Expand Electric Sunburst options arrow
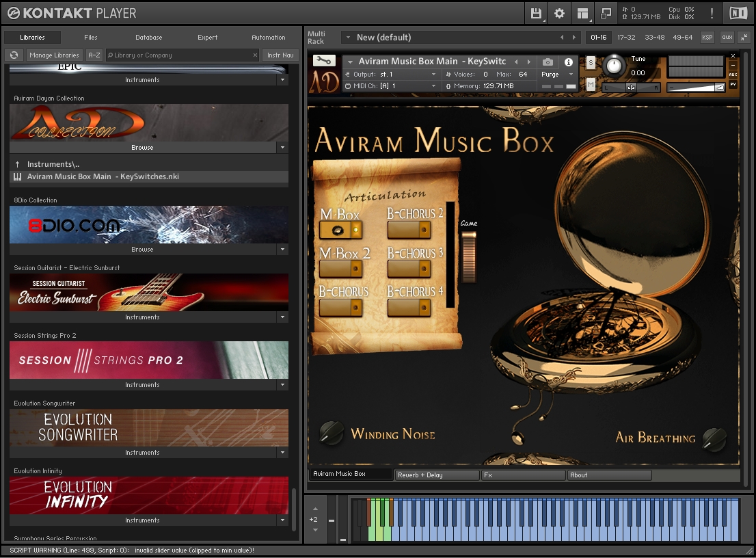The height and width of the screenshot is (558, 756). tap(282, 317)
